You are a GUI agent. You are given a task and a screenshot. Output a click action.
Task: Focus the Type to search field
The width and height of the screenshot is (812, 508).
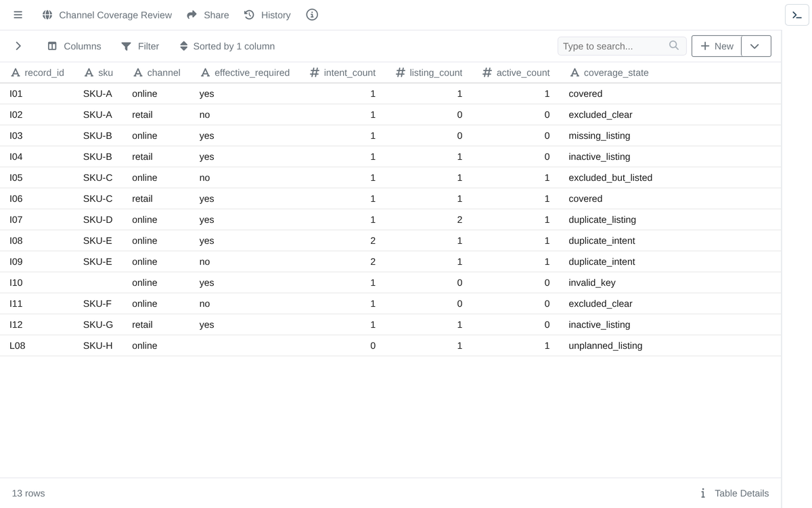pos(613,46)
